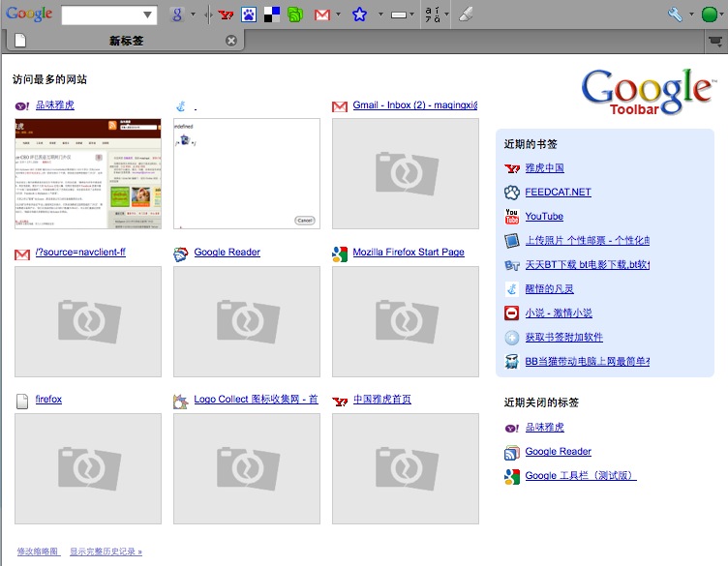The width and height of the screenshot is (728, 566).
Task: Click the Google search icon in toolbar
Action: (177, 15)
